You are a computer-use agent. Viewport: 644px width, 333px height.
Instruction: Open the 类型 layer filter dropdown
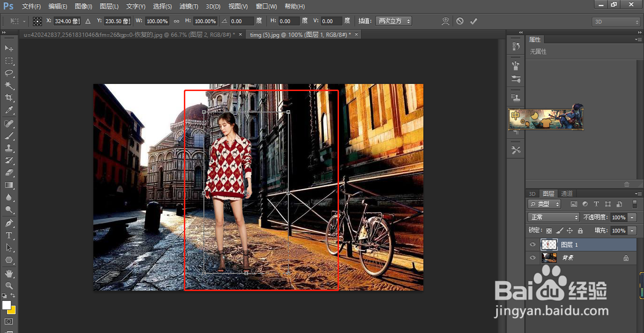point(544,204)
